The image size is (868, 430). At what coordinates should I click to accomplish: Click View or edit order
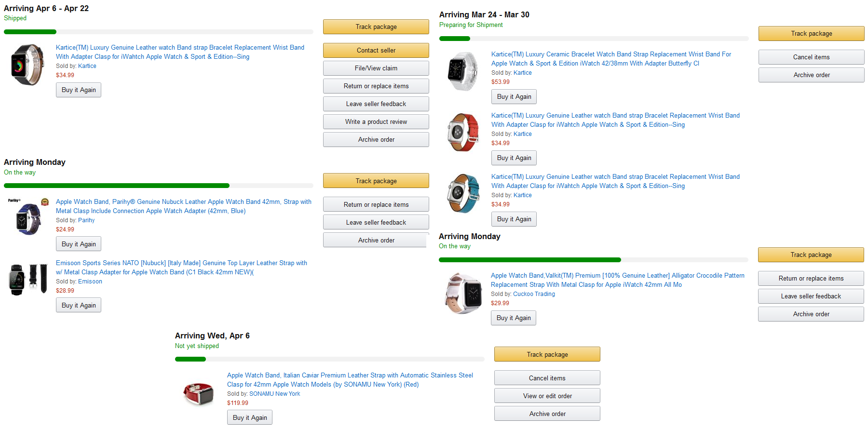click(x=547, y=396)
